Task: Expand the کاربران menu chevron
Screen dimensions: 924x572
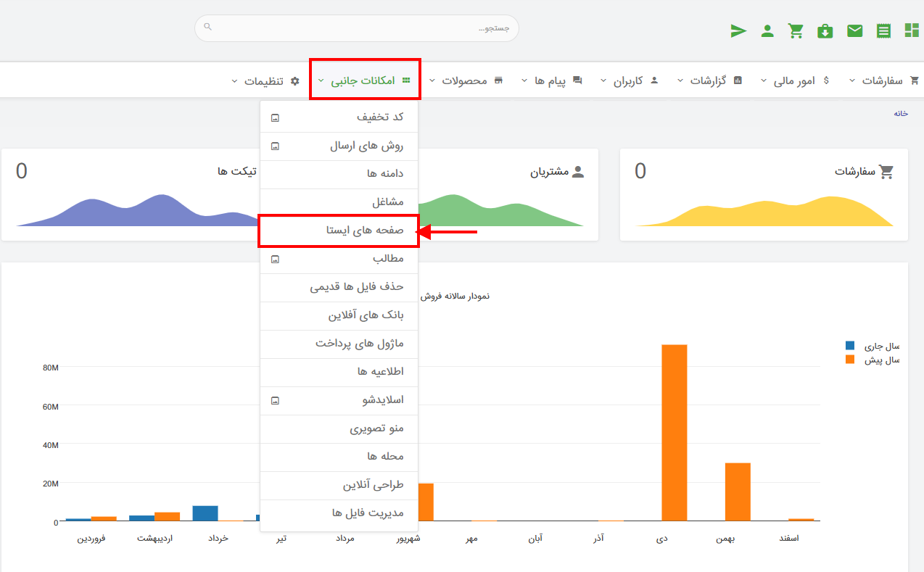Action: 603,80
